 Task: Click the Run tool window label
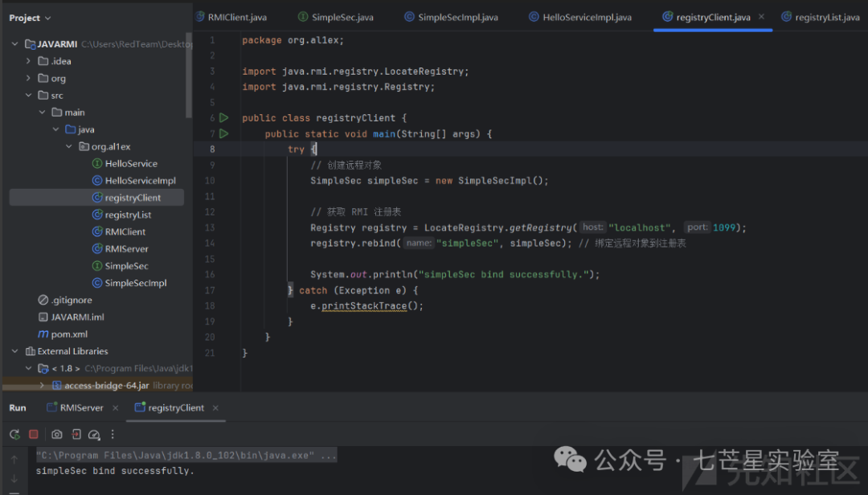click(x=18, y=408)
